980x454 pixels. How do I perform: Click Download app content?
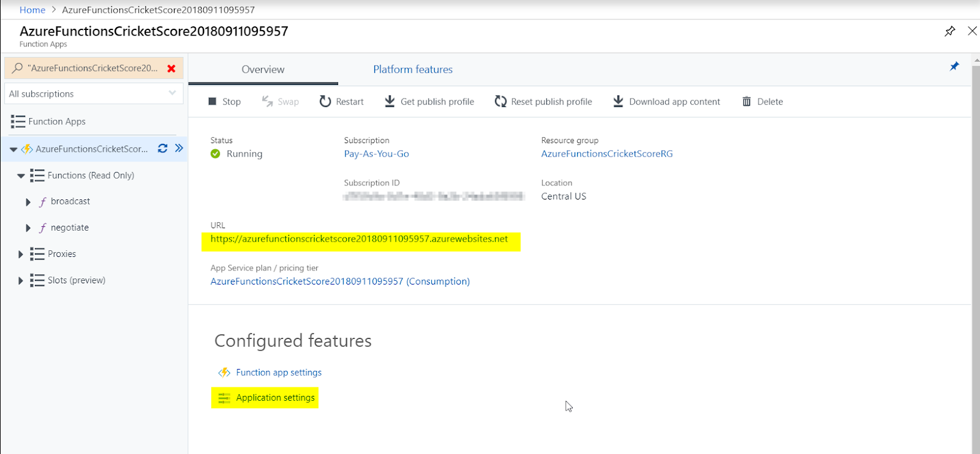667,102
